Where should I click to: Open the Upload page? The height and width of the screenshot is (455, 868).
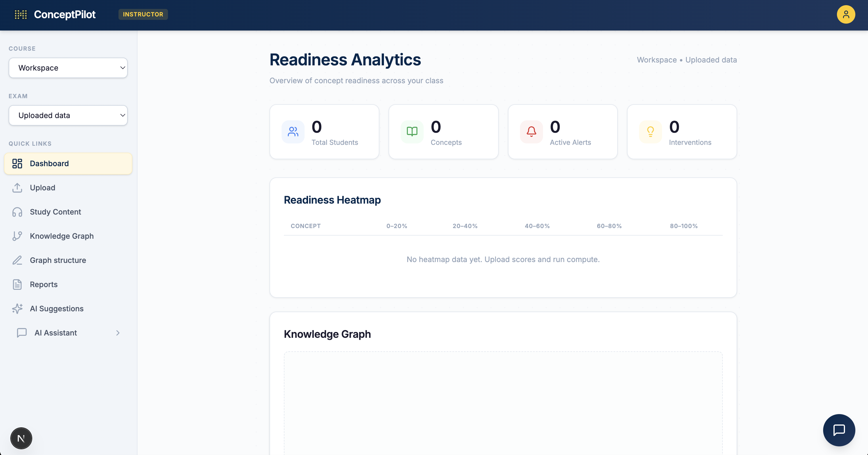(43, 187)
